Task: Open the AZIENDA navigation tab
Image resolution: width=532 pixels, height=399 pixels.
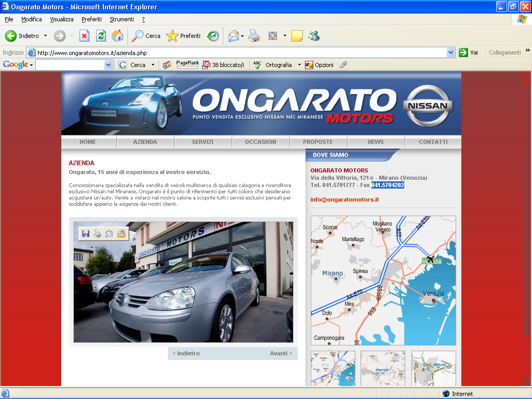Action: (145, 142)
